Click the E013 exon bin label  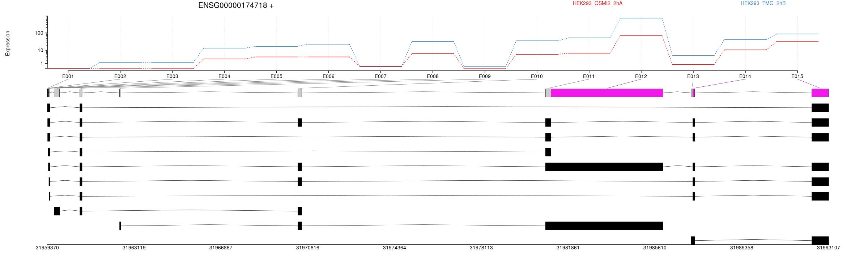693,76
